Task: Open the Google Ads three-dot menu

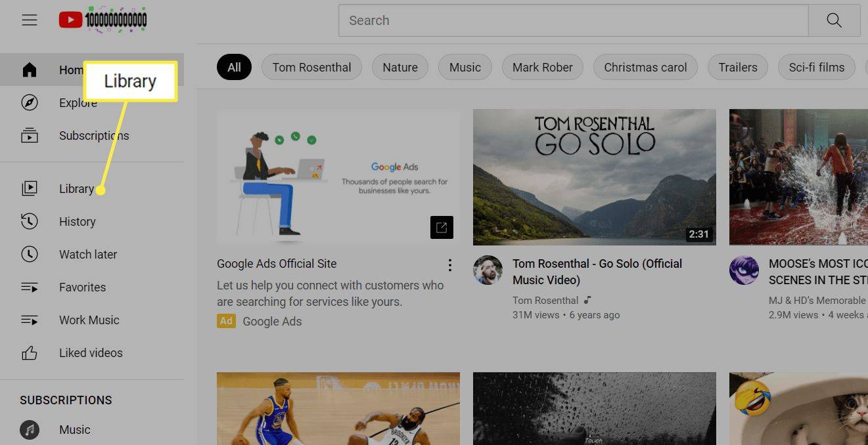Action: (x=450, y=265)
